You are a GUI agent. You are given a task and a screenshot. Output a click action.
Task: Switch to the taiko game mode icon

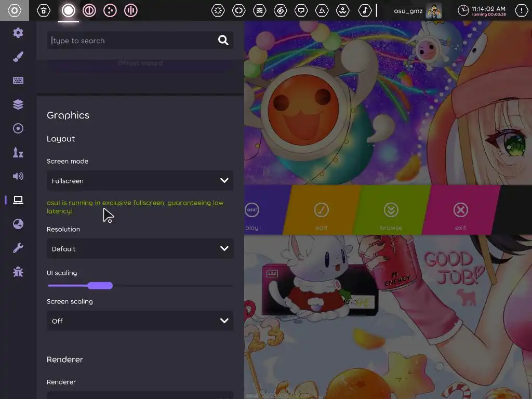coord(89,10)
